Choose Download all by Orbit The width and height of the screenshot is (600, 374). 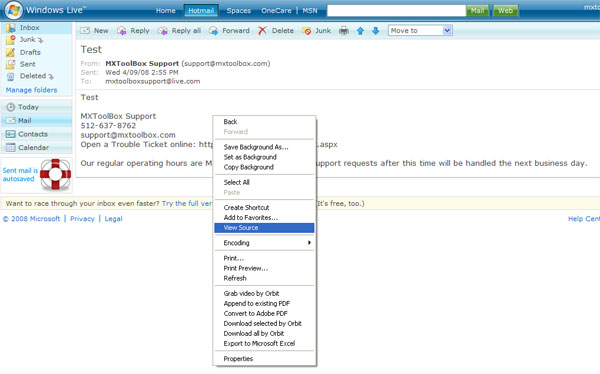pyautogui.click(x=254, y=333)
